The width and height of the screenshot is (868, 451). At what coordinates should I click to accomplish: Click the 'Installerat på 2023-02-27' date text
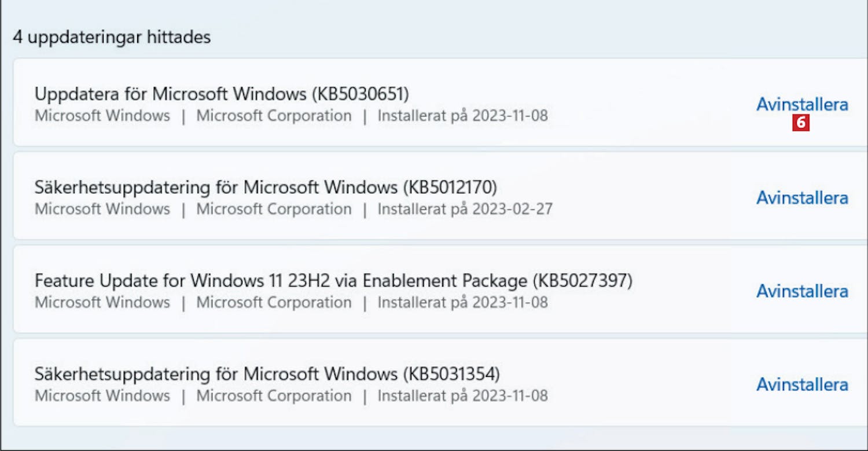click(x=465, y=209)
